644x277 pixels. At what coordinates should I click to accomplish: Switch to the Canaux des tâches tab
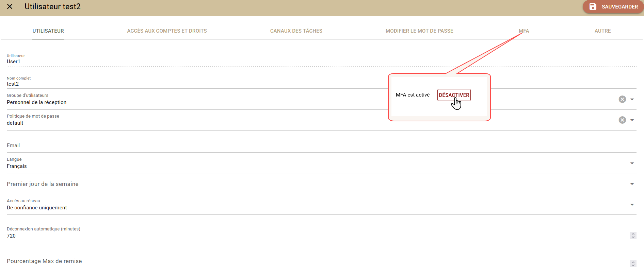pyautogui.click(x=296, y=31)
